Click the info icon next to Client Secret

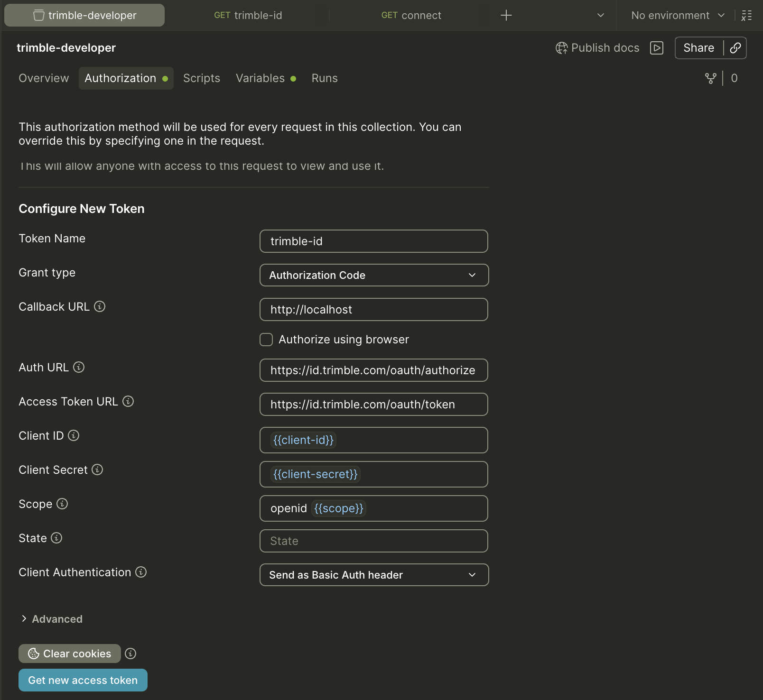tap(97, 470)
